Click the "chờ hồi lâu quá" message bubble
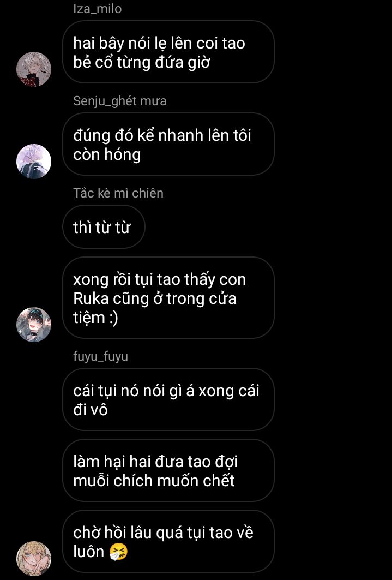The width and height of the screenshot is (392, 580). 168,541
